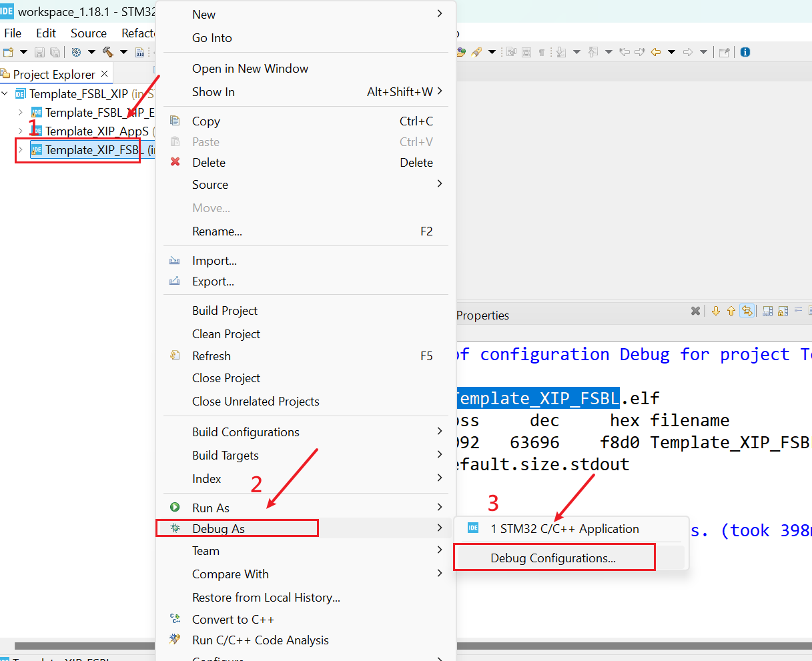Viewport: 812px width, 661px height.
Task: Open dropdown arrow next to New wizard icon
Action: (23, 52)
